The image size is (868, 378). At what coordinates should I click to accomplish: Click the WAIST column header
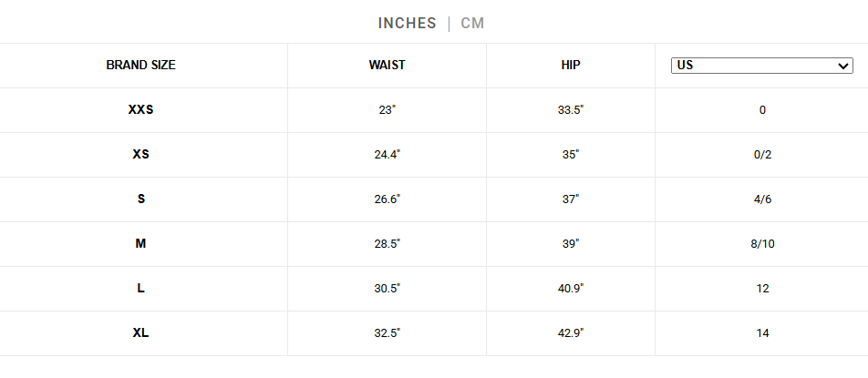(387, 66)
